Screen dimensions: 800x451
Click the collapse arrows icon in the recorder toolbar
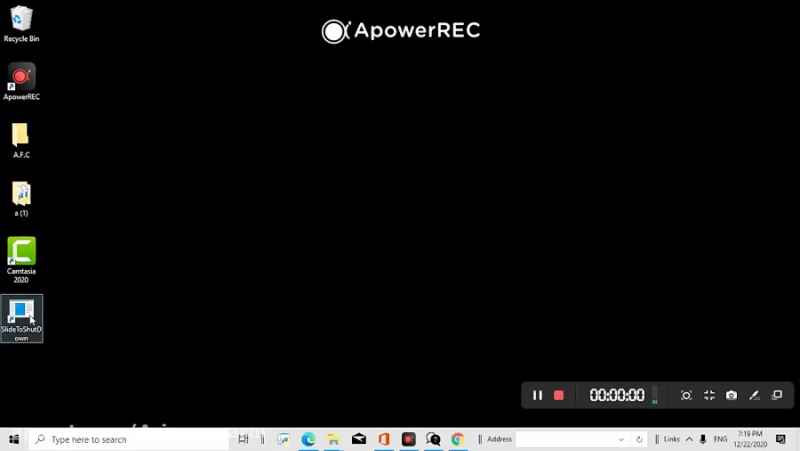(x=709, y=396)
